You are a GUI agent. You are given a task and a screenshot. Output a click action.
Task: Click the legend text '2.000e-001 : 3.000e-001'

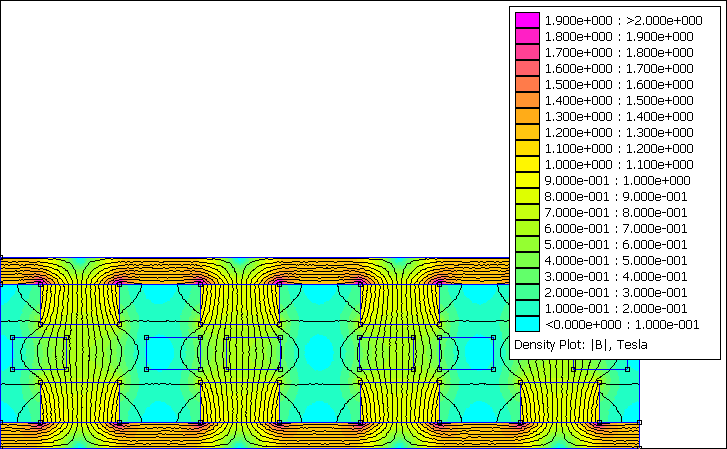(x=615, y=292)
